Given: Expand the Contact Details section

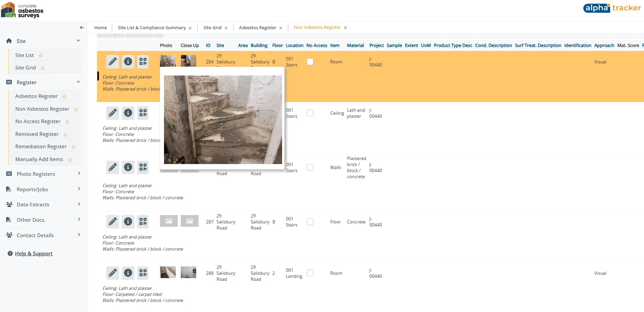Looking at the screenshot, I should coord(79,235).
